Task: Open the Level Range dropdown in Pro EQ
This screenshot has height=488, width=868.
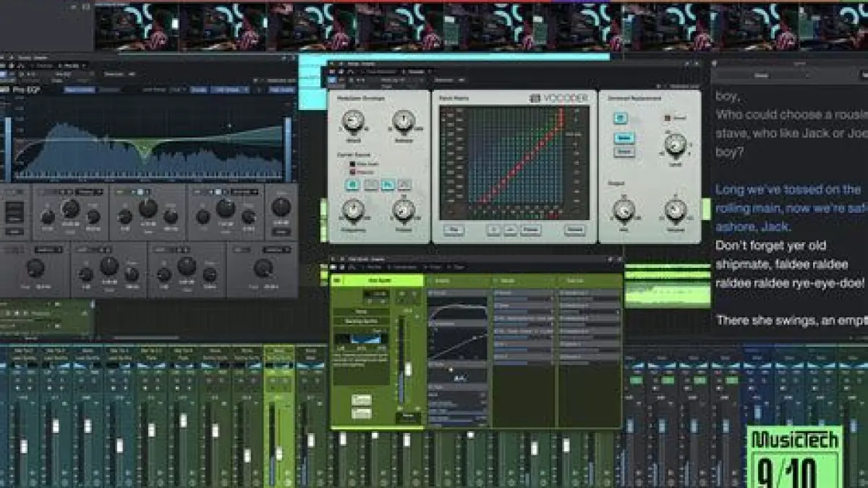Action: coord(176,90)
